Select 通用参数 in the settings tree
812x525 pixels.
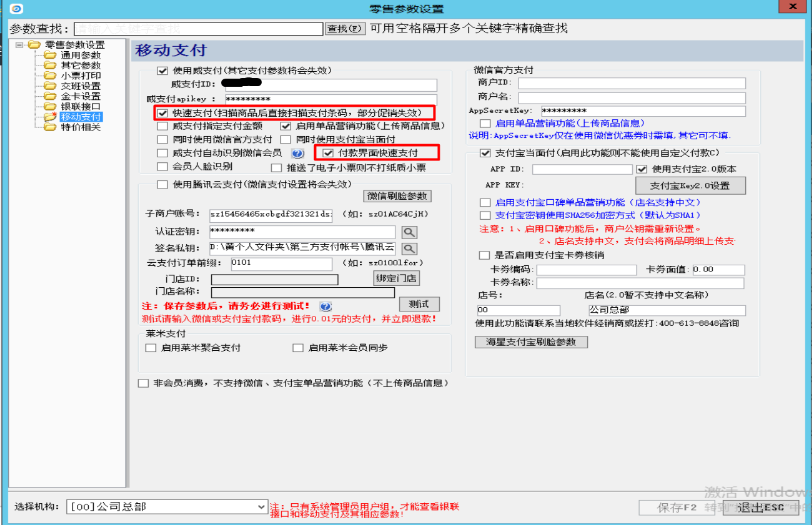click(80, 55)
